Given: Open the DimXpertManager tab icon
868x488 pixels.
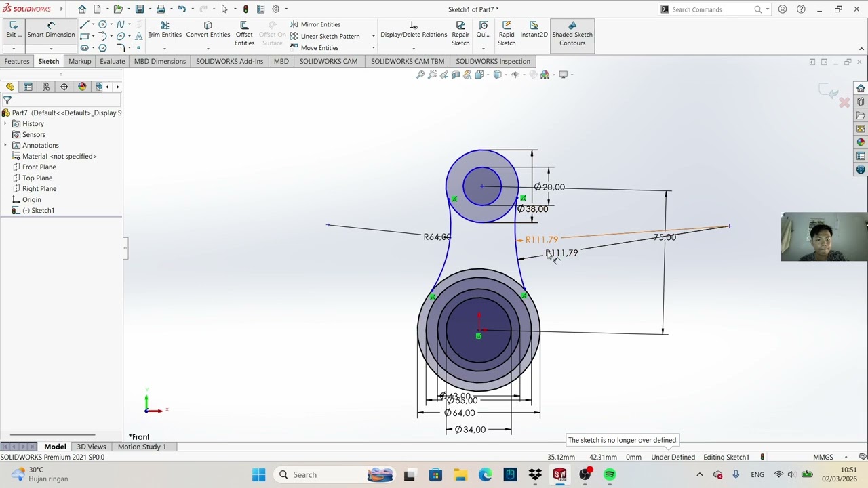Looking at the screenshot, I should tap(64, 87).
